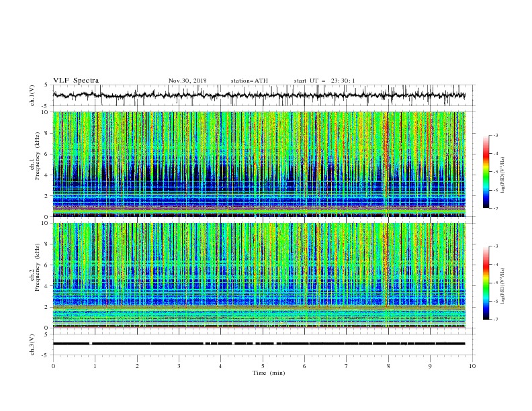This screenshot has width=532, height=411.
Task: Click the lower colorbar "-6" tick label
Action: tap(496, 301)
